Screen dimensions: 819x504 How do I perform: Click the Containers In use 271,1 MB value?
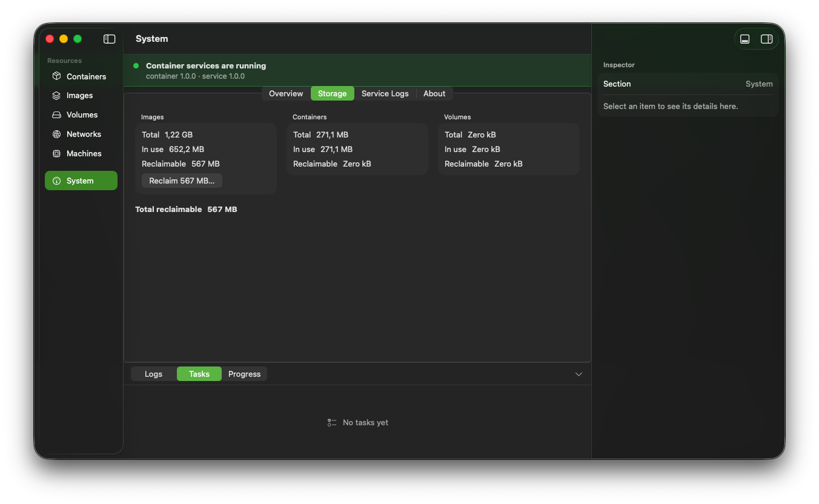coord(336,149)
